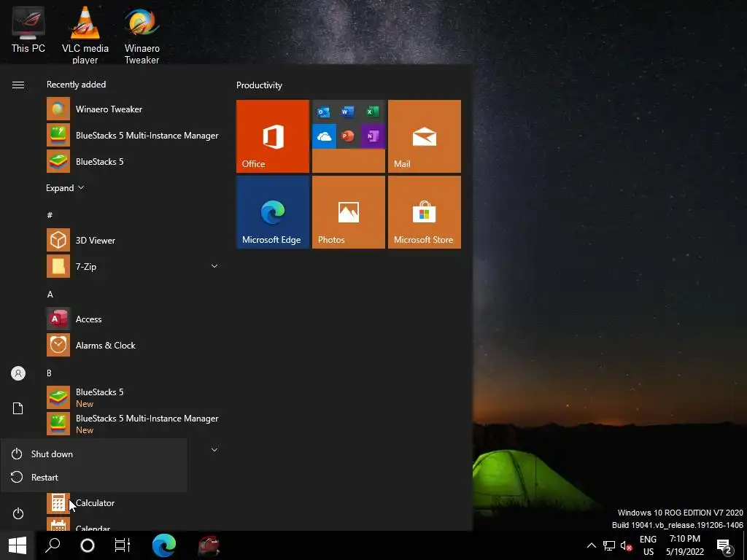The width and height of the screenshot is (747, 560).
Task: Open the Microsoft Edge tile
Action: coord(273,212)
